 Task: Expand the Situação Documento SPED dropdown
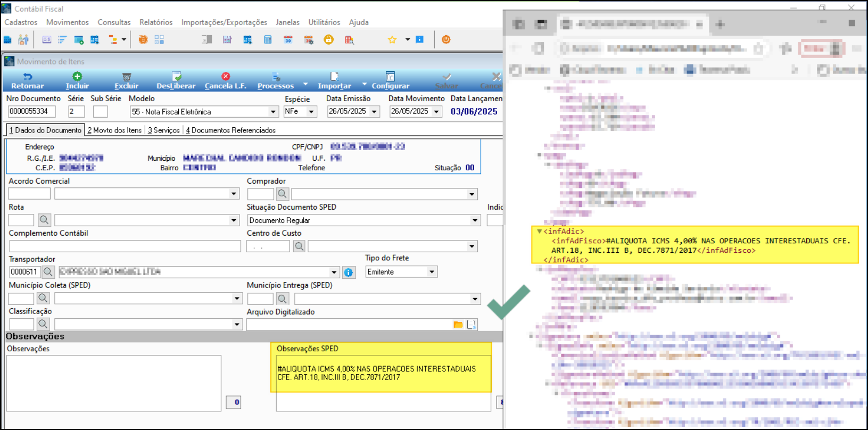pos(475,220)
